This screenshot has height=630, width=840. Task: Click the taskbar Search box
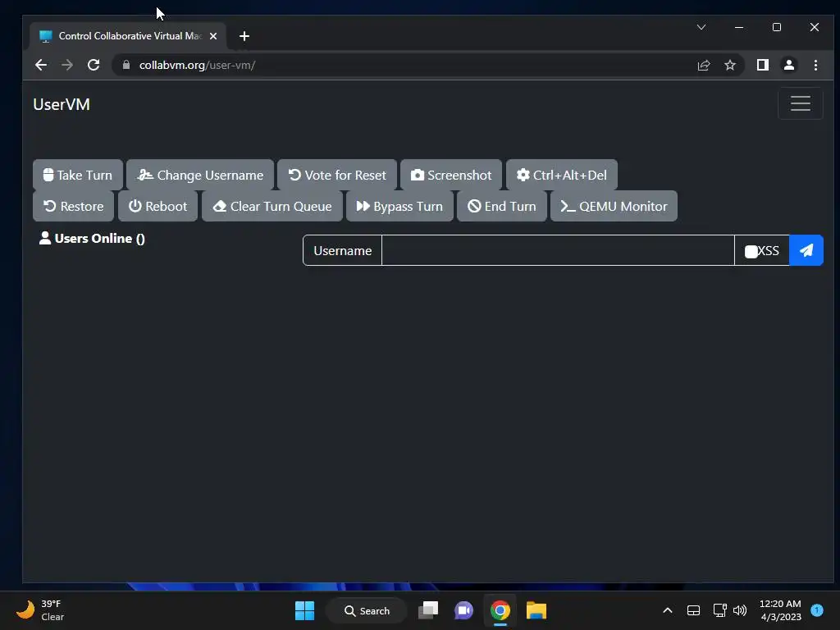point(367,610)
